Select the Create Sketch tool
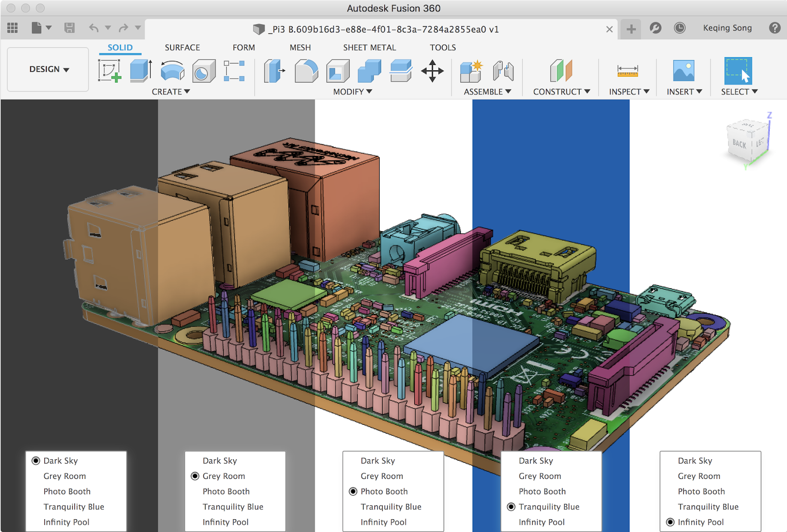Screen dimensions: 787x532 [110, 71]
